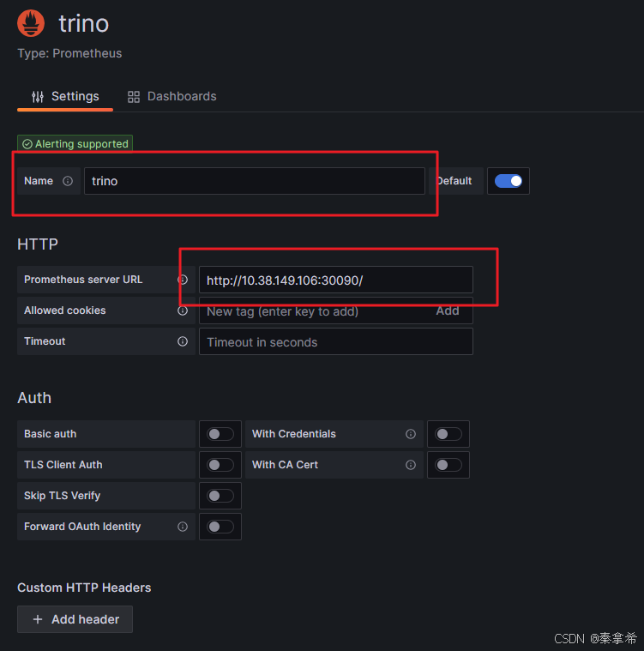Image resolution: width=644 pixels, height=651 pixels.
Task: Click Add in the Allowed cookies field
Action: pos(448,310)
